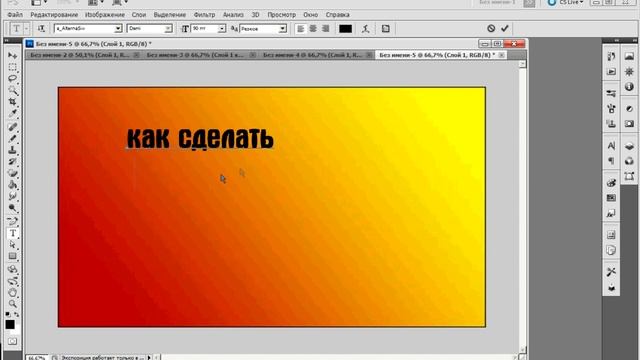
Task: Open the Styles fx panel icon
Action: click(x=611, y=213)
